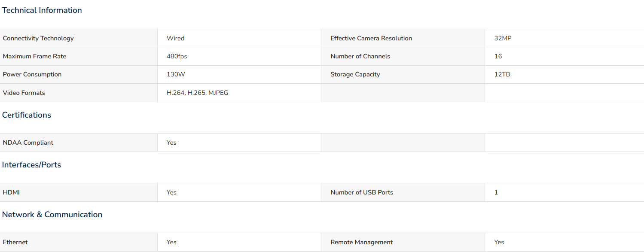Click the 32MP resolution value
Screen dimensions: 644x252
coord(503,38)
